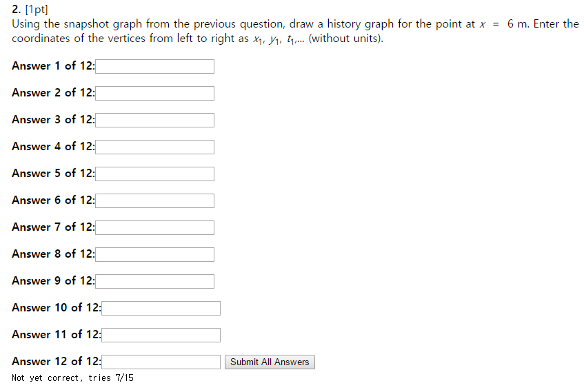Click into the Answer 4 of 12 box
Viewport: 584px width, 392px height.
click(155, 147)
